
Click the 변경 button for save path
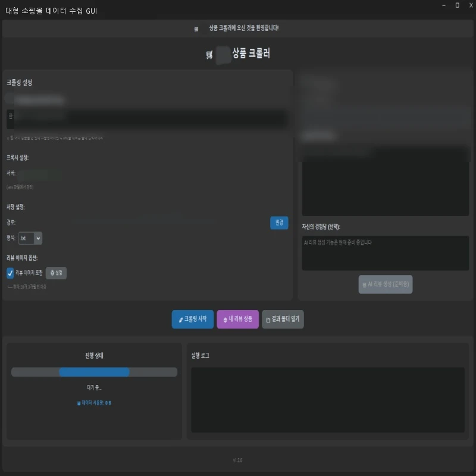pos(279,223)
